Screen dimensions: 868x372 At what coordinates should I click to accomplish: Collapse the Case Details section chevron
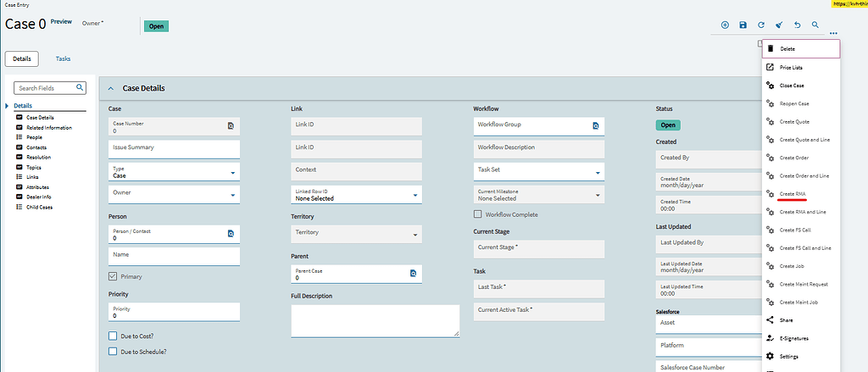(111, 89)
